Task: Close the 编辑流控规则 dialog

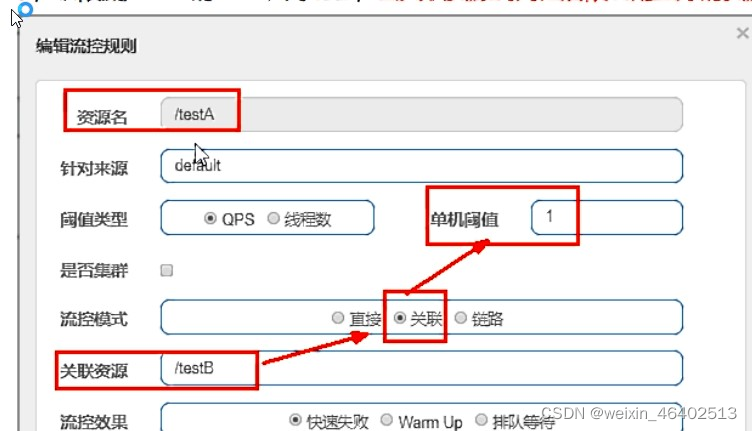Action: (742, 33)
